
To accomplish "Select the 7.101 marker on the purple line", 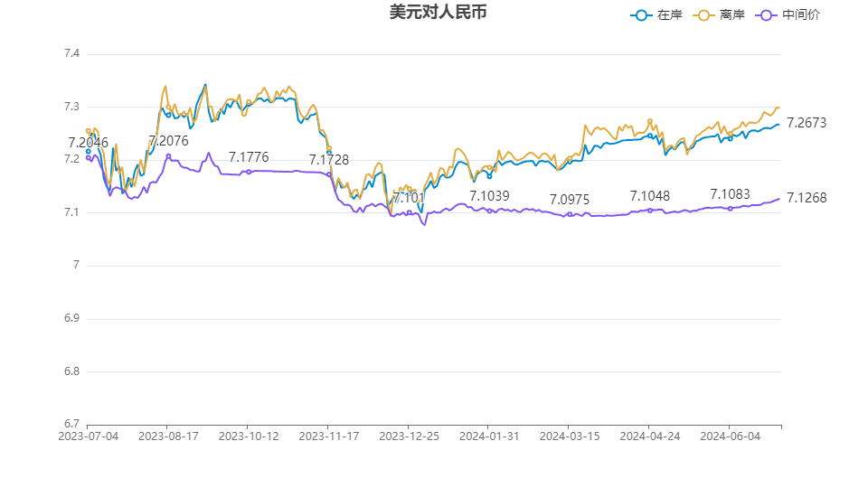I will pyautogui.click(x=409, y=214).
